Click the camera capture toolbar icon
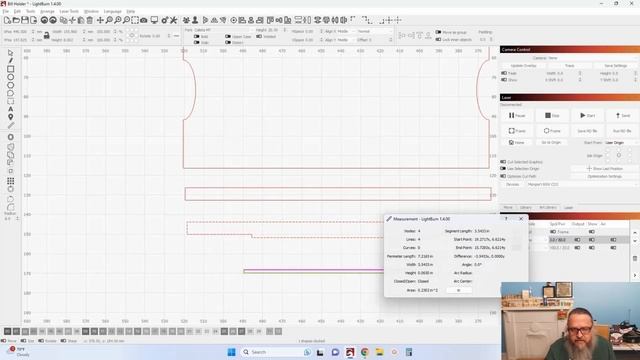The height and width of the screenshot is (360, 640). coord(144,20)
